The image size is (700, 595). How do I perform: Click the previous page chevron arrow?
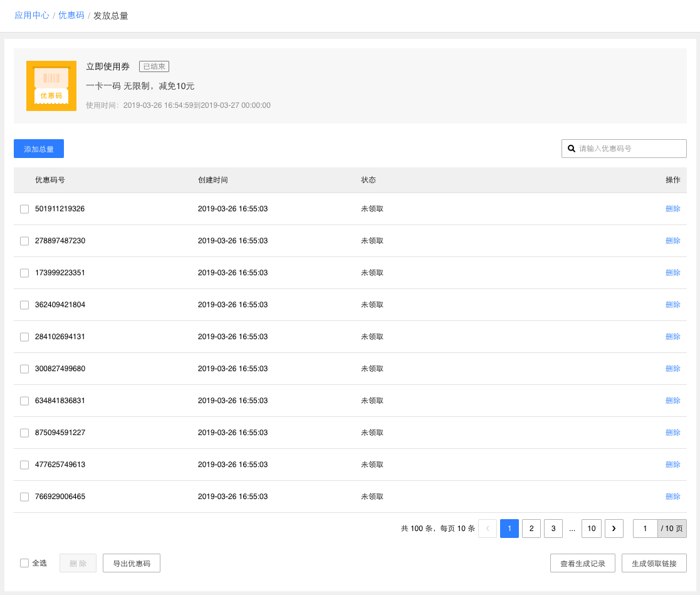pyautogui.click(x=488, y=529)
